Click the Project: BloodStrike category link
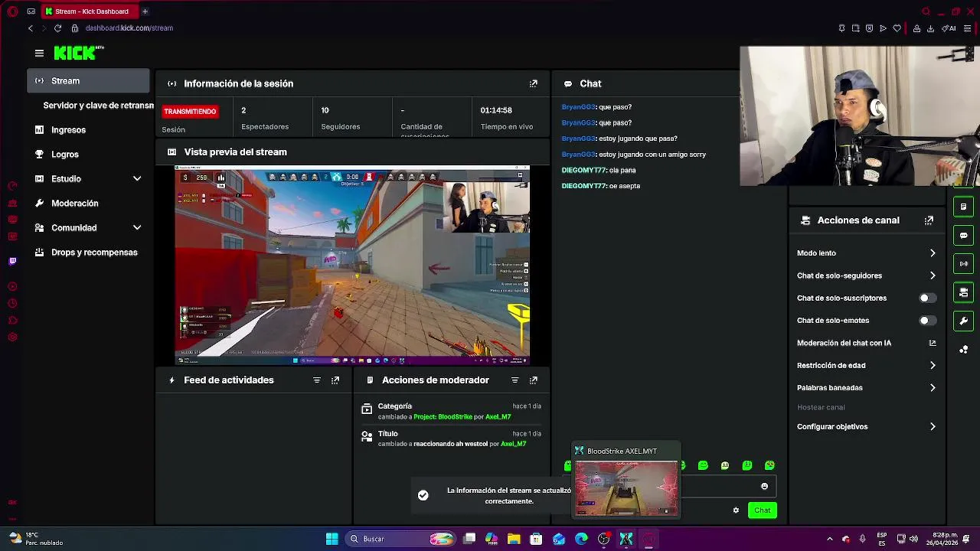Image resolution: width=980 pixels, height=551 pixels. pos(443,417)
